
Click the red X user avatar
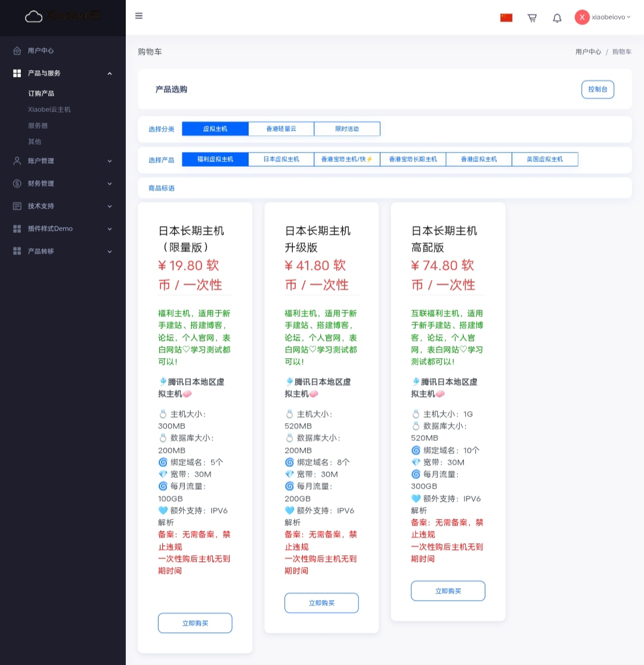click(x=582, y=17)
